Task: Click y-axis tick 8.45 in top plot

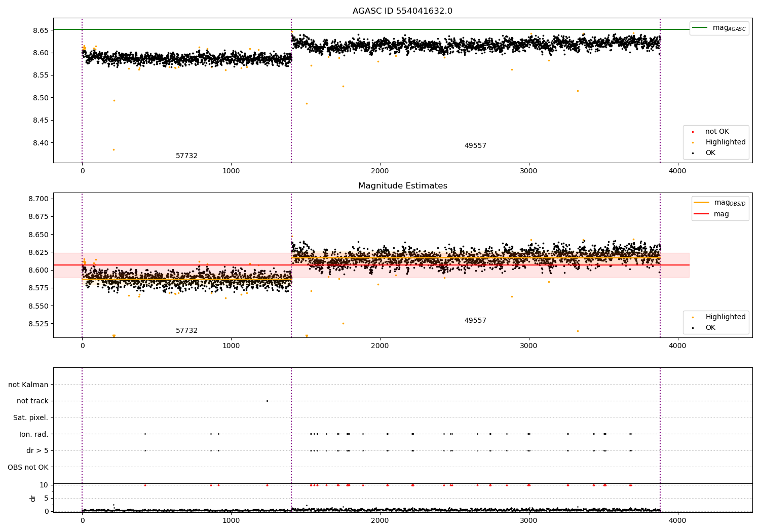Action: point(41,121)
